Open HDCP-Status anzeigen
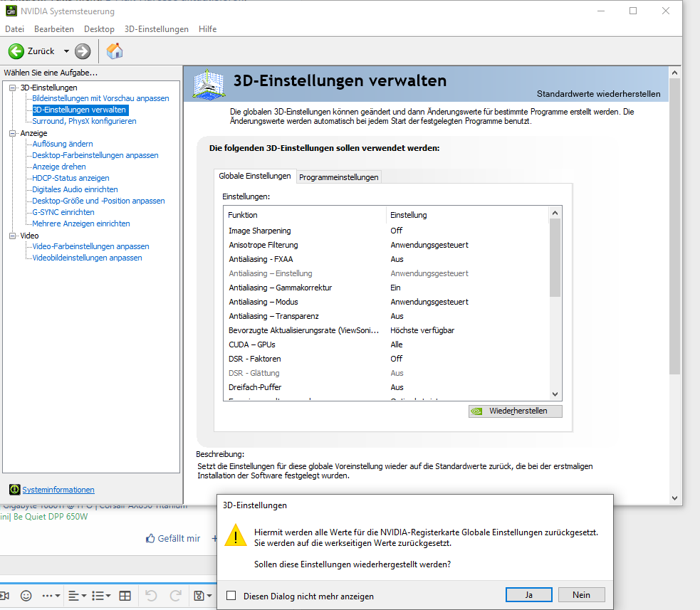Image resolution: width=700 pixels, height=610 pixels. tap(70, 178)
